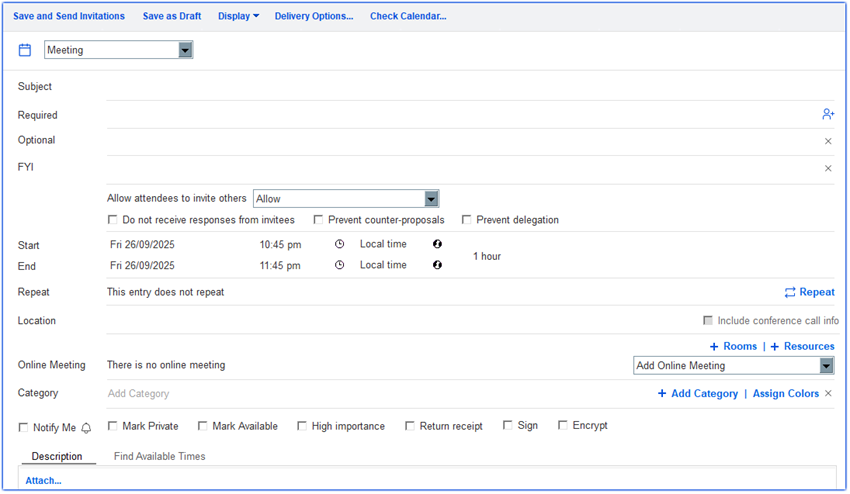Image resolution: width=850 pixels, height=494 pixels.
Task: Open Check Calendar
Action: (408, 16)
